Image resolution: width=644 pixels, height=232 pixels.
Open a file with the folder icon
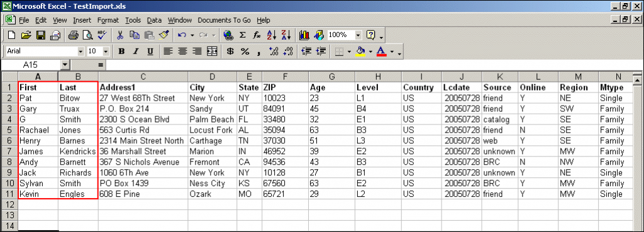click(x=26, y=35)
